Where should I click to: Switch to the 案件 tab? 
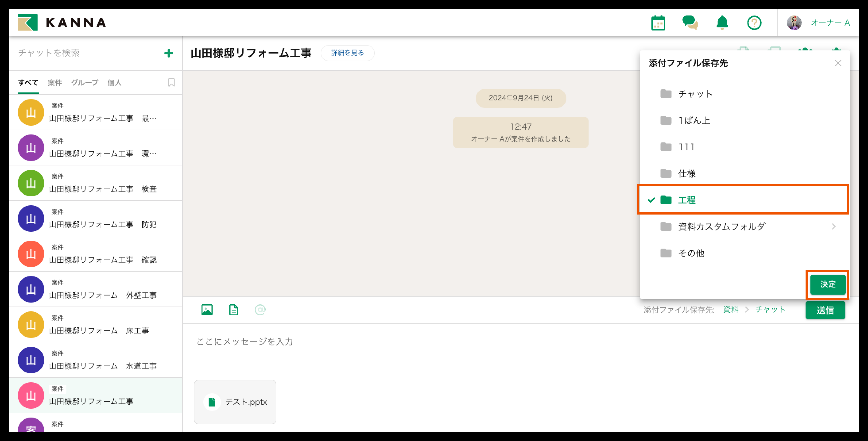coord(55,82)
